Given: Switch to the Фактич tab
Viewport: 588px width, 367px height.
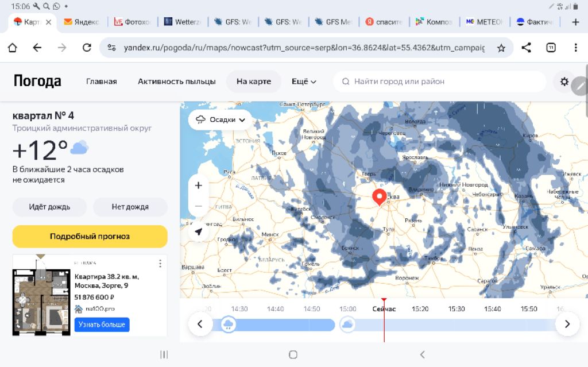Looking at the screenshot, I should (x=534, y=22).
